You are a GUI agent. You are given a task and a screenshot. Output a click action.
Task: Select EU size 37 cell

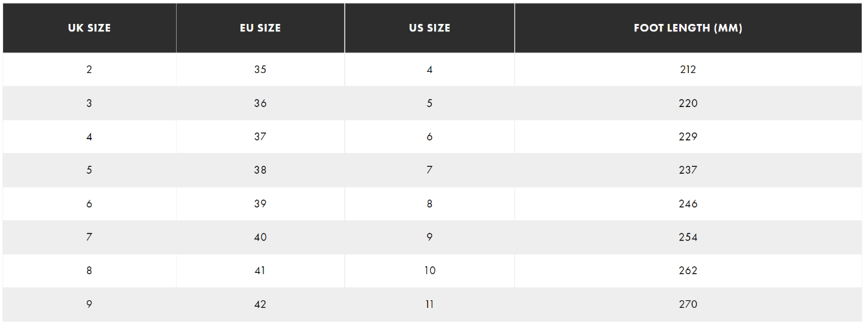pyautogui.click(x=260, y=137)
